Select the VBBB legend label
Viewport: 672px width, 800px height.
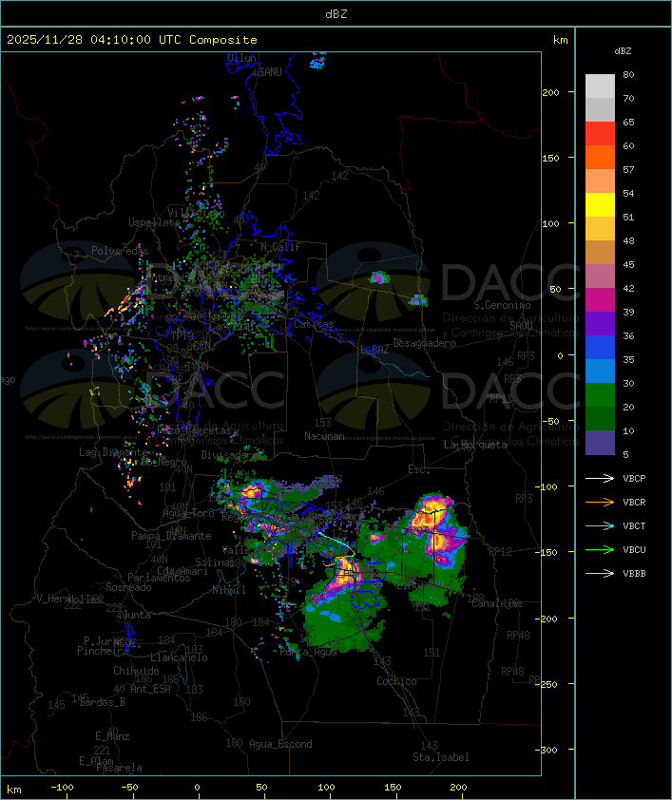pyautogui.click(x=634, y=574)
